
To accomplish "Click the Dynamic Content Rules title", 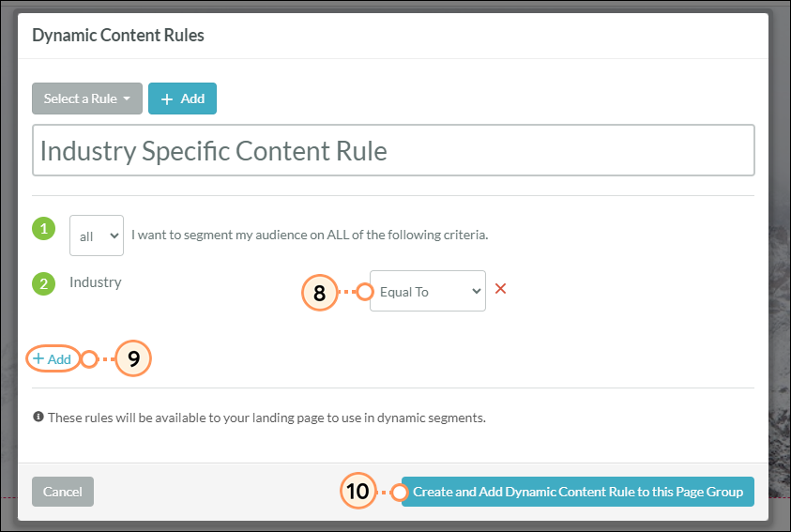I will (118, 36).
